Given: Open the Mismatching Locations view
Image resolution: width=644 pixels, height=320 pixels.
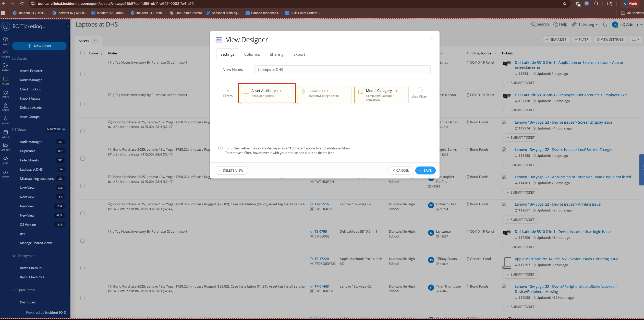Looking at the screenshot, I should click(37, 179).
